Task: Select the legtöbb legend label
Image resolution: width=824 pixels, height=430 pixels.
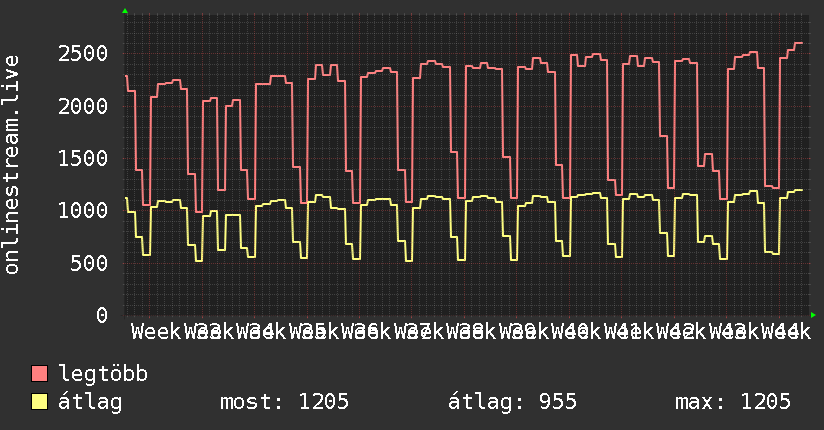Action: tap(103, 374)
